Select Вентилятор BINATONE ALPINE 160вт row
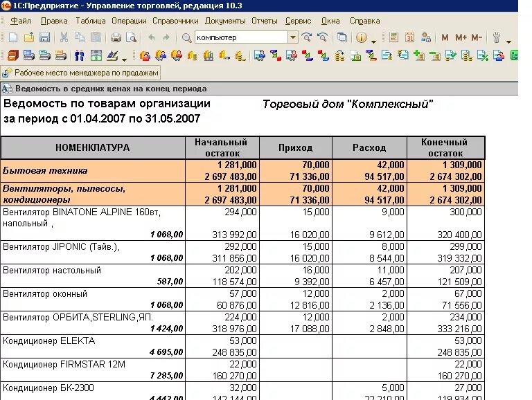The height and width of the screenshot is (400, 532). pyautogui.click(x=242, y=223)
